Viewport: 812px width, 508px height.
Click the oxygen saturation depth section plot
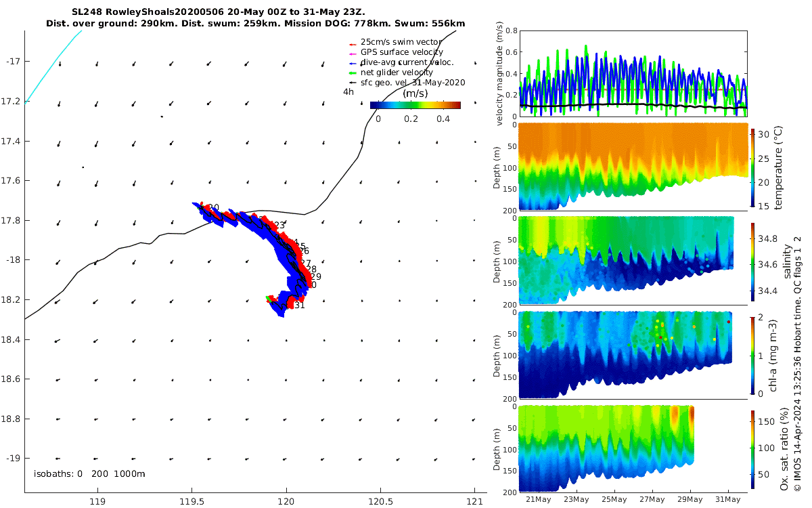point(633,449)
